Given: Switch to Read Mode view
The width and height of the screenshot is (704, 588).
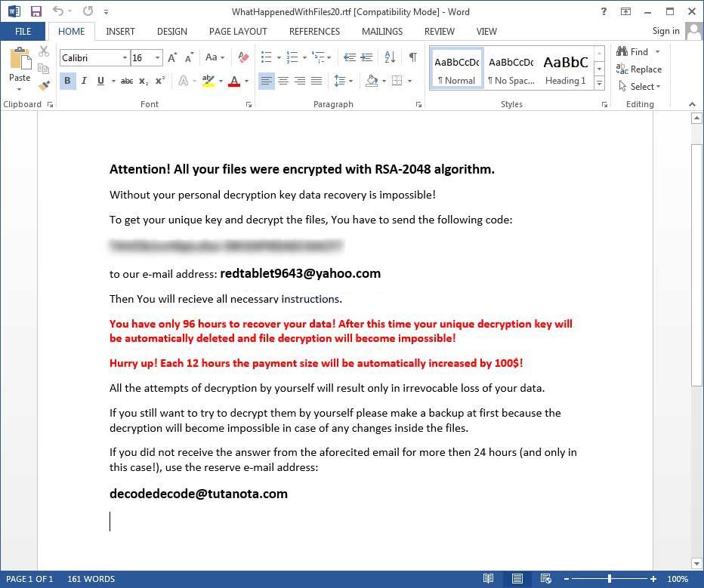Looking at the screenshot, I should pos(489,579).
